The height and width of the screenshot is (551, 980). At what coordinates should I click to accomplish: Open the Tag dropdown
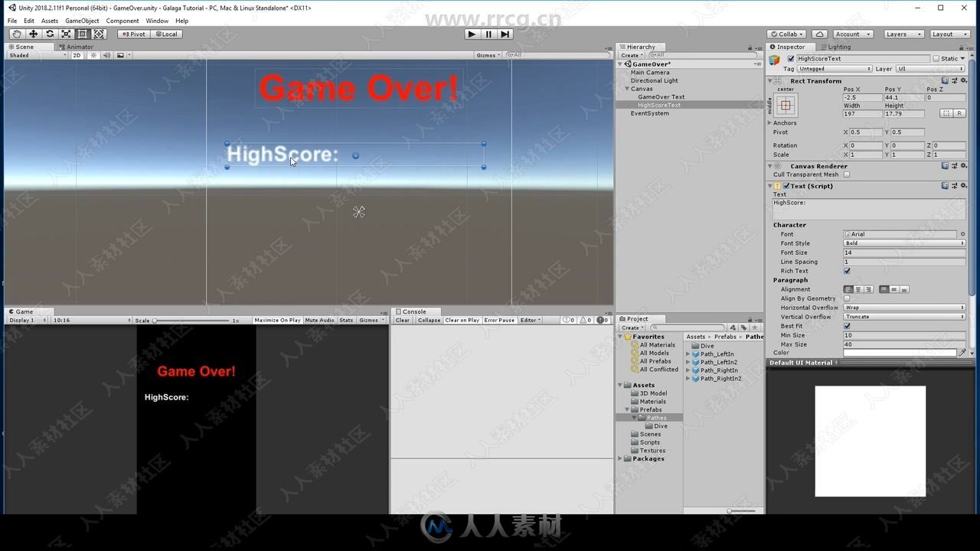(834, 69)
